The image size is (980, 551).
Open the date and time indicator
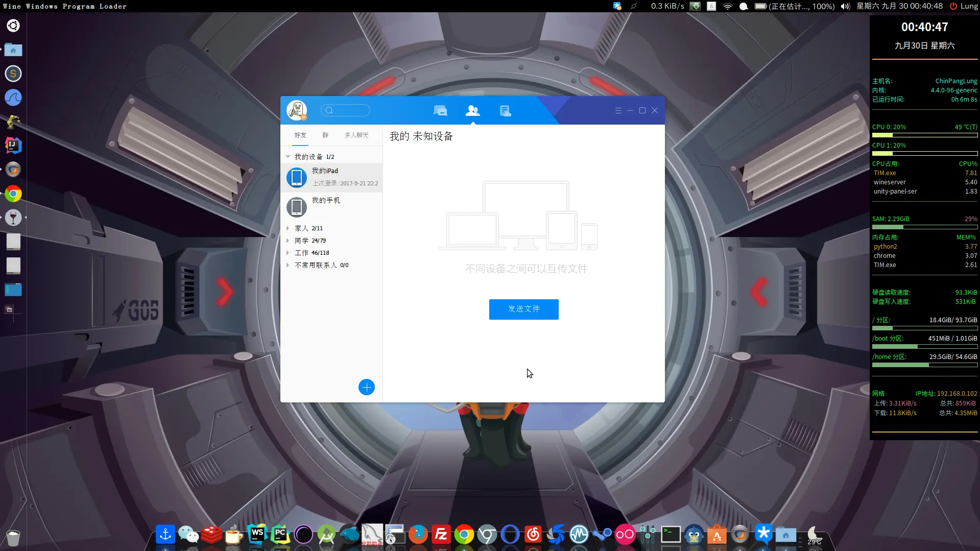pyautogui.click(x=900, y=6)
